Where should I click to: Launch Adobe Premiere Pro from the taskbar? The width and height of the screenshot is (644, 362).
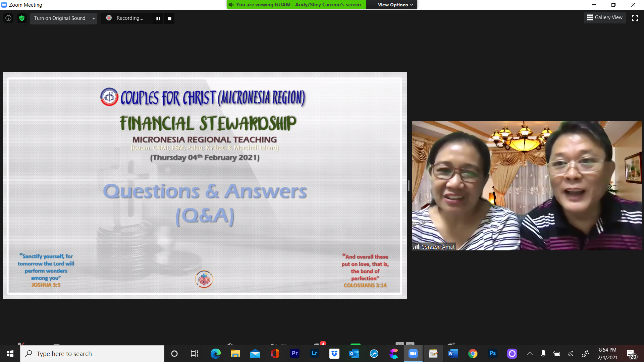tap(295, 353)
